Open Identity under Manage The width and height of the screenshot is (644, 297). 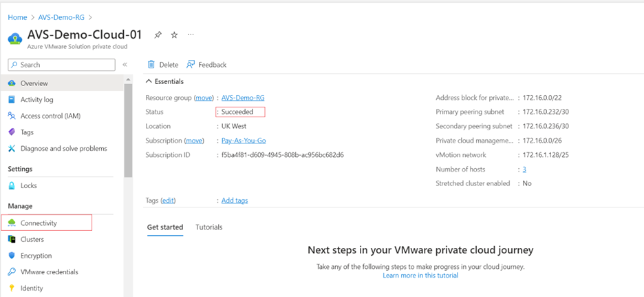(62, 288)
